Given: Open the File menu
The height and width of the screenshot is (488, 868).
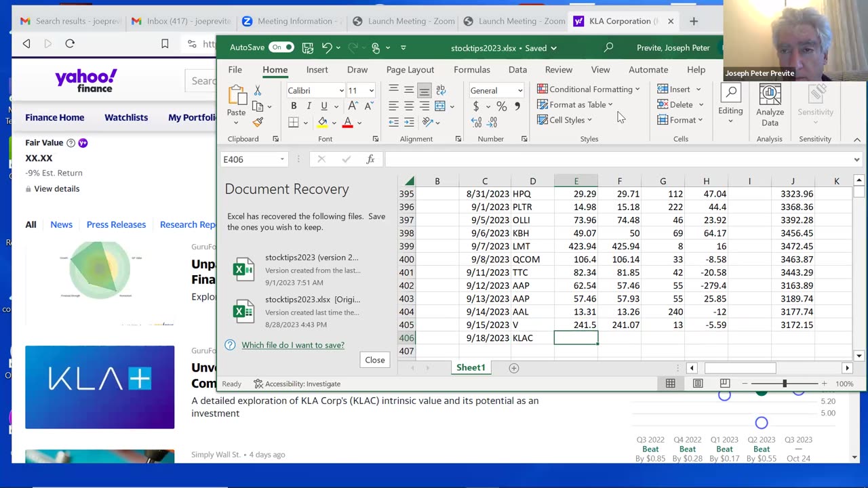Looking at the screenshot, I should [x=235, y=70].
